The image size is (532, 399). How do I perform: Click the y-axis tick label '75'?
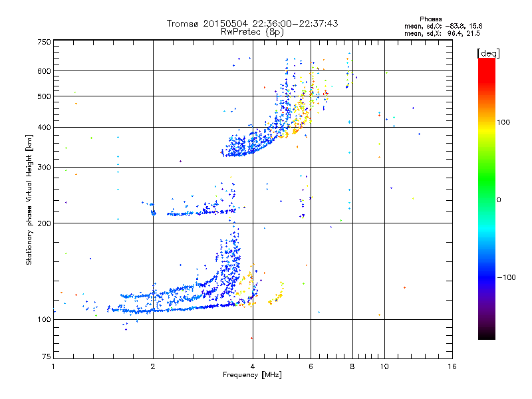click(47, 356)
